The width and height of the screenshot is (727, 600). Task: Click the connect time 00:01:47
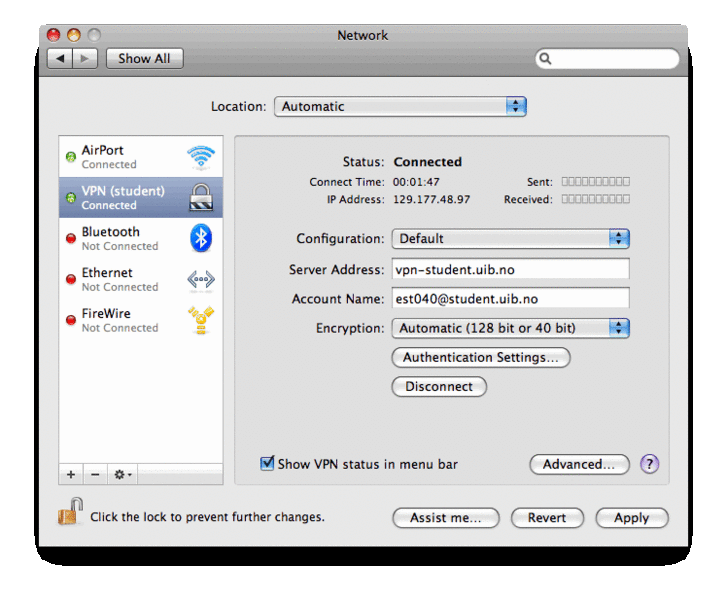point(416,182)
